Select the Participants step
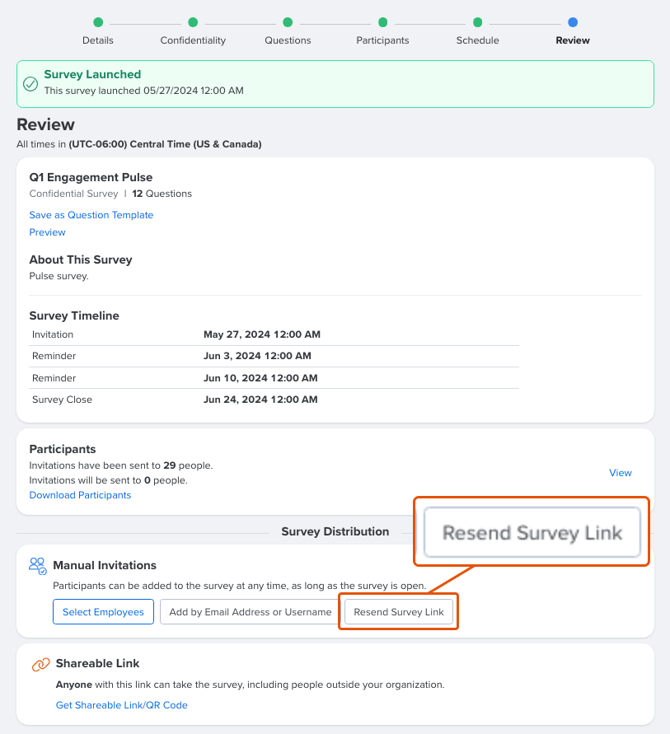This screenshot has height=734, width=670. coord(383,22)
